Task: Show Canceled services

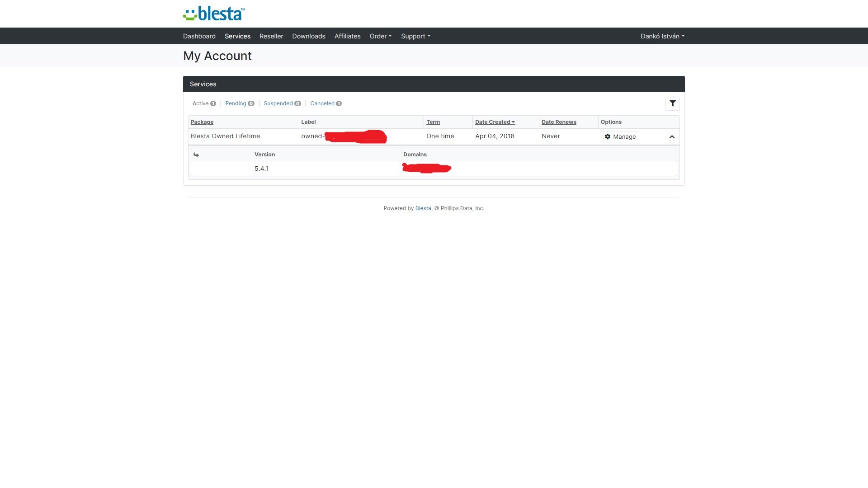Action: coord(326,103)
